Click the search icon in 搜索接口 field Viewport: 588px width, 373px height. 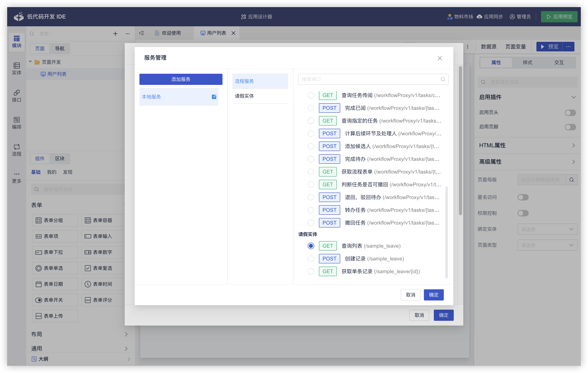(x=443, y=79)
